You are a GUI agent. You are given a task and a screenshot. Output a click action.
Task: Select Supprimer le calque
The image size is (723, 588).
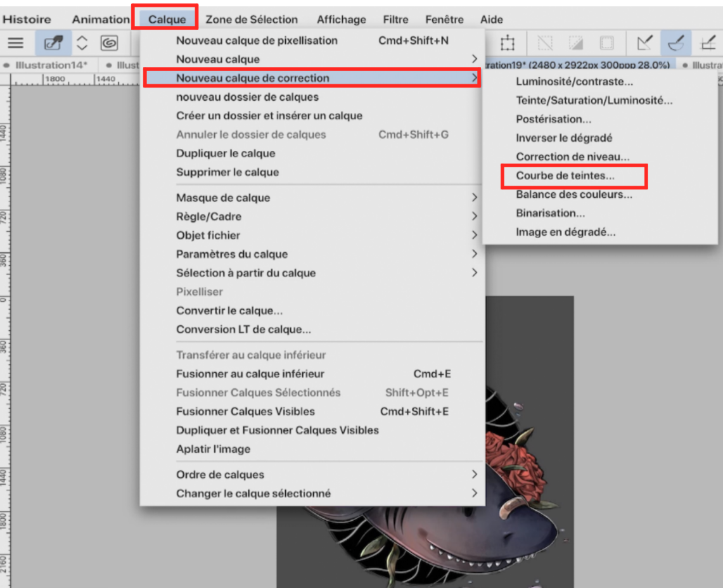click(312, 172)
